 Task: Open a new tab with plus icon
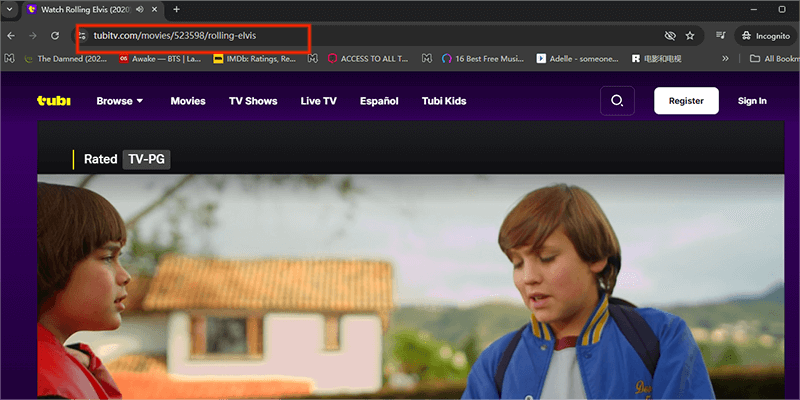tap(177, 9)
